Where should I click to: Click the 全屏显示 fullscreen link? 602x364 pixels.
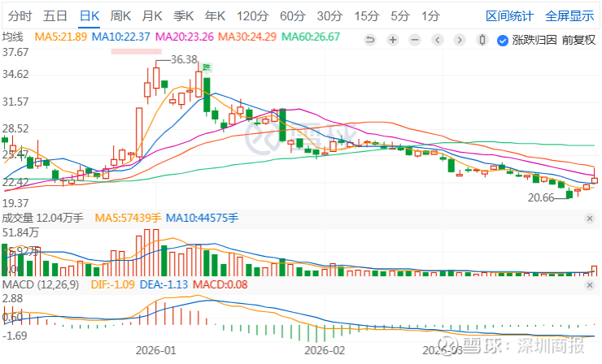coord(569,15)
